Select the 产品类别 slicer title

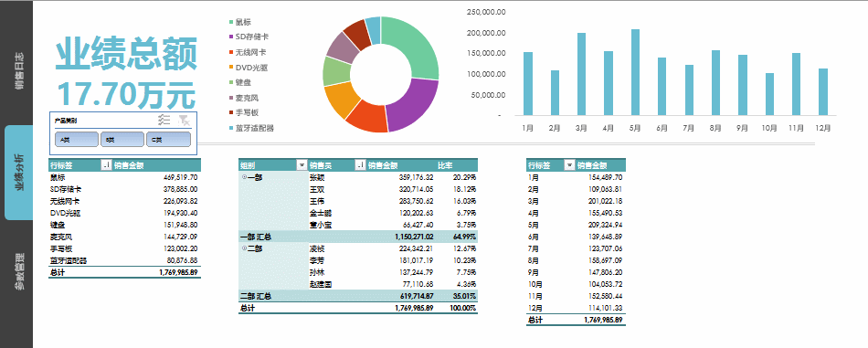pyautogui.click(x=65, y=120)
